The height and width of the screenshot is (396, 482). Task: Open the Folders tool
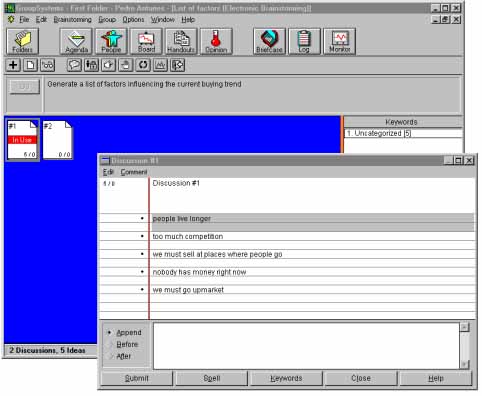(x=22, y=41)
